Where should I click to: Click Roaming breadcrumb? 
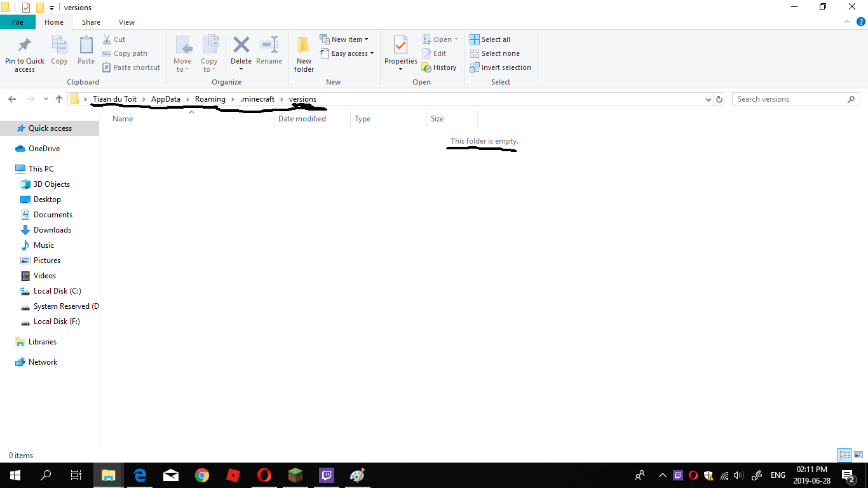pyautogui.click(x=210, y=99)
